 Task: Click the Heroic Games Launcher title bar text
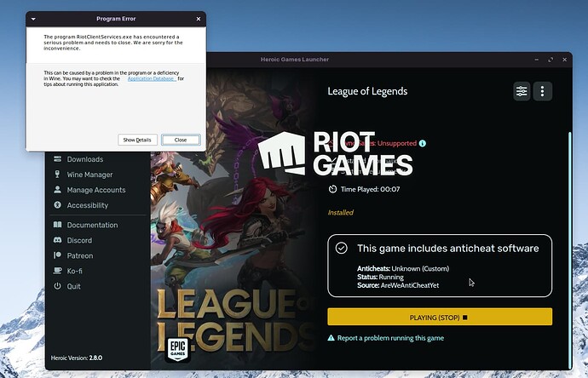pos(295,60)
